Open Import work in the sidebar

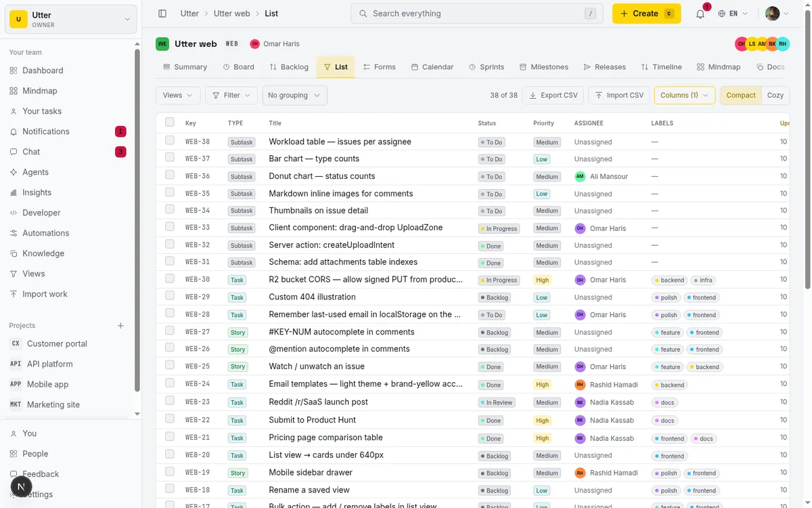coord(70,294)
